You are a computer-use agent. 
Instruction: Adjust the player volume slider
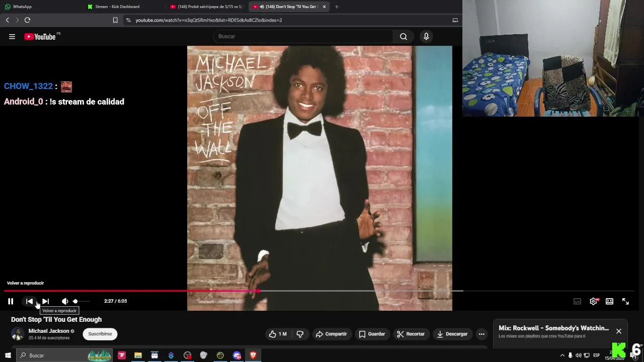click(x=80, y=301)
